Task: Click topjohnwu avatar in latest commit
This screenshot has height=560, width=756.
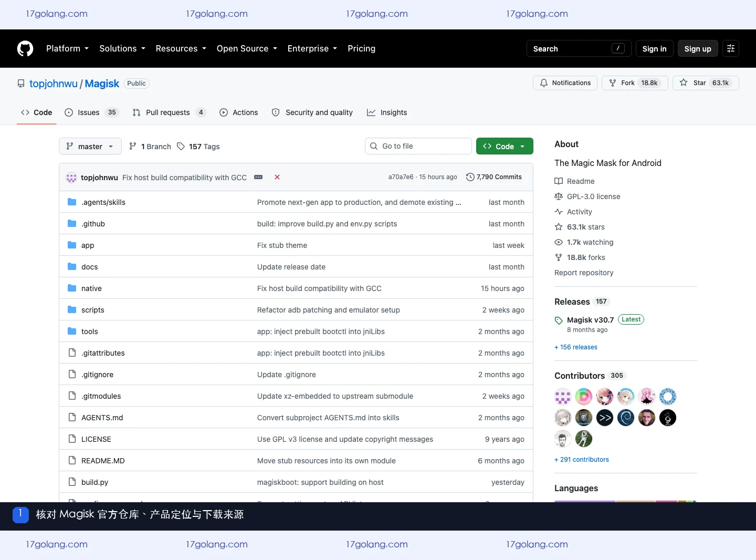Action: point(71,178)
